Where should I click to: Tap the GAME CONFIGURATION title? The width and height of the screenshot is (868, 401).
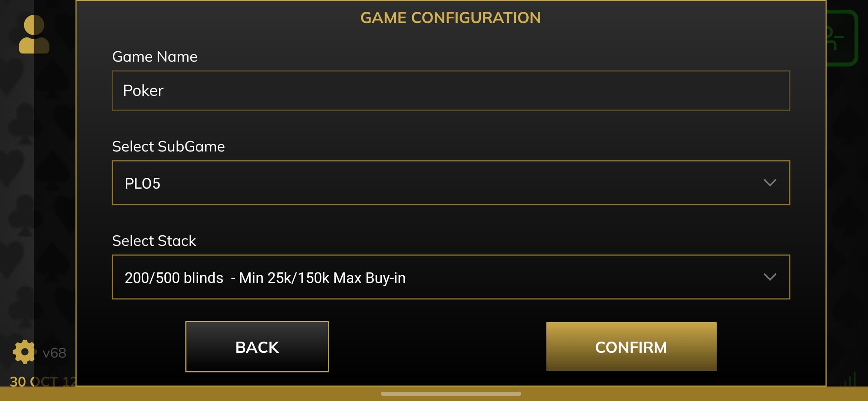pos(450,18)
